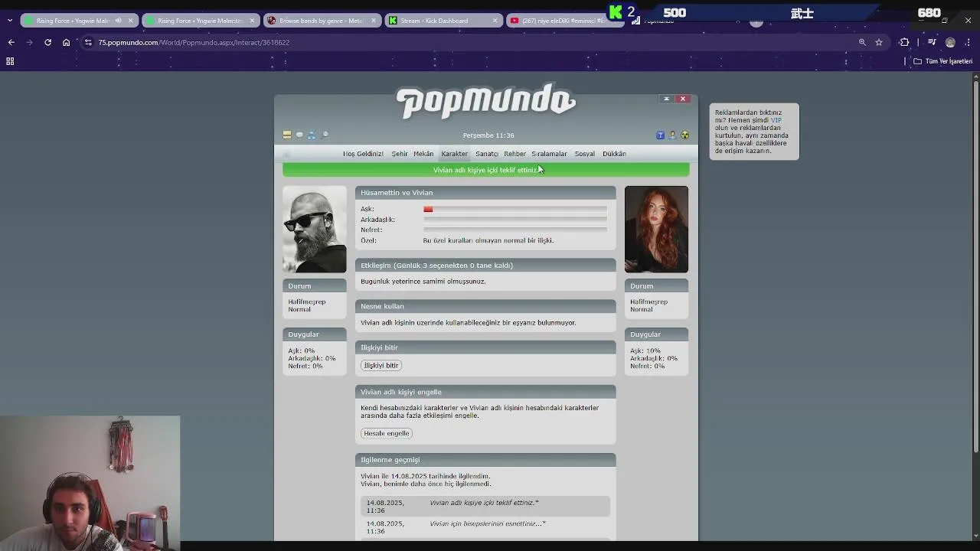Viewport: 980px width, 551px height.
Task: Click the Nefret relationship progress bar
Action: [515, 230]
